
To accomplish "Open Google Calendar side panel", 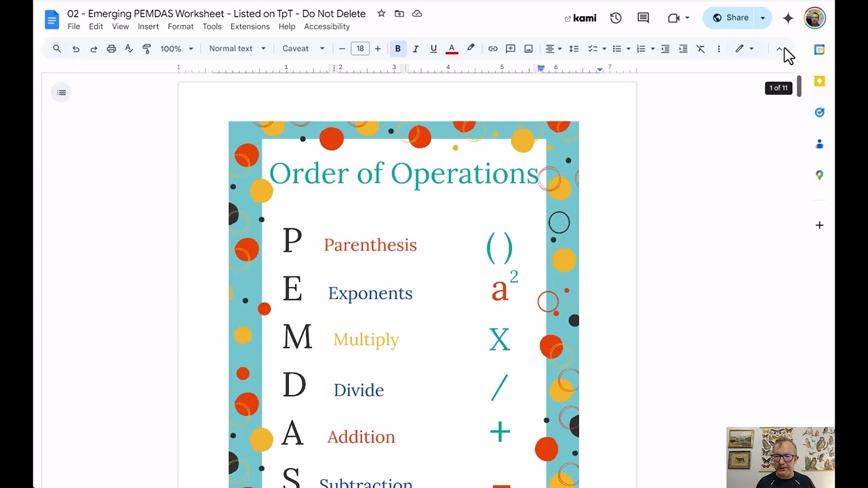I will [x=819, y=49].
